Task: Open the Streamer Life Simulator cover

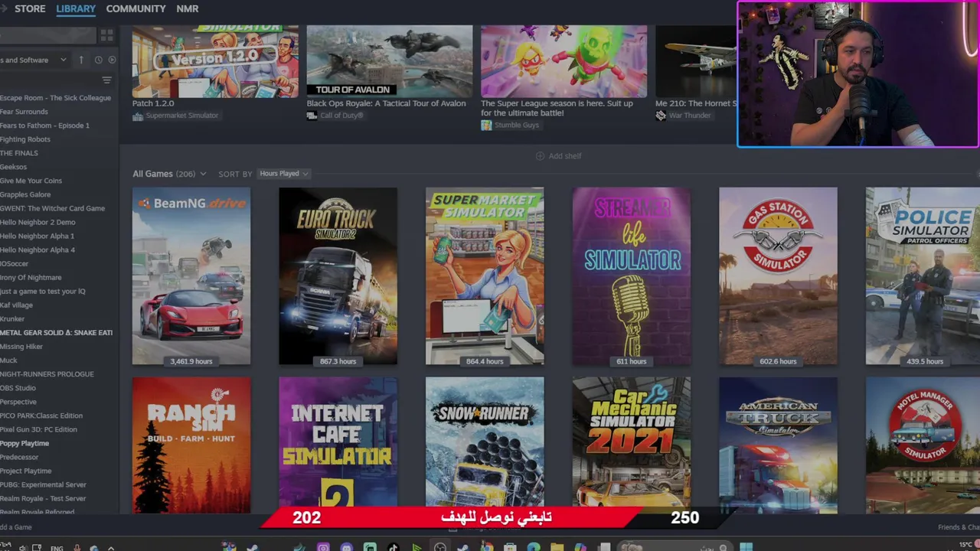Action: click(632, 276)
